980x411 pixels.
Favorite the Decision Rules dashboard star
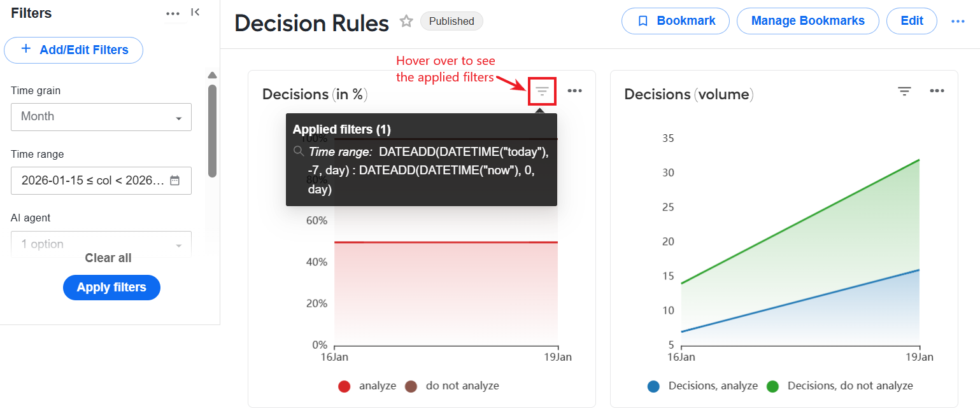point(406,22)
